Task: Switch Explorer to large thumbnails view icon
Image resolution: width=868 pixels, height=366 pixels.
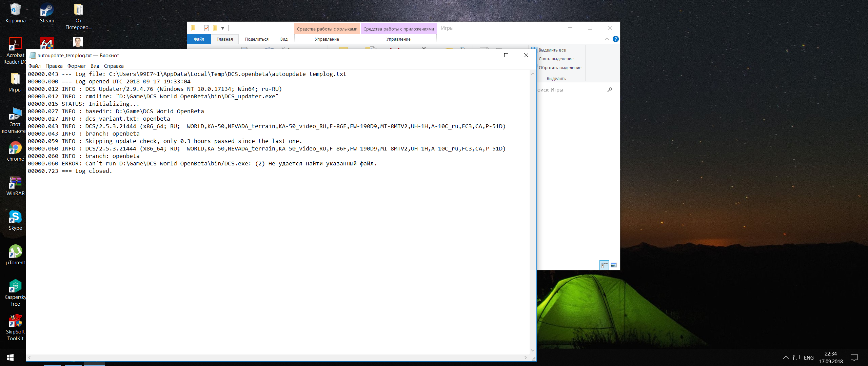Action: tap(614, 265)
